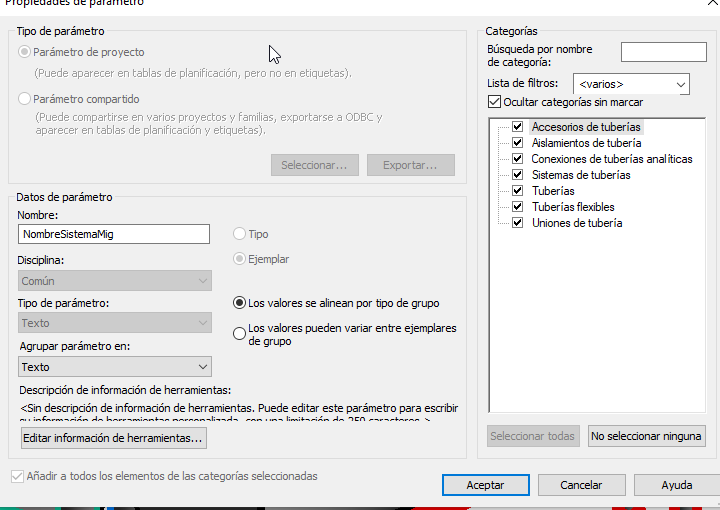Click the Cancelar button
Image resolution: width=720 pixels, height=510 pixels.
581,485
